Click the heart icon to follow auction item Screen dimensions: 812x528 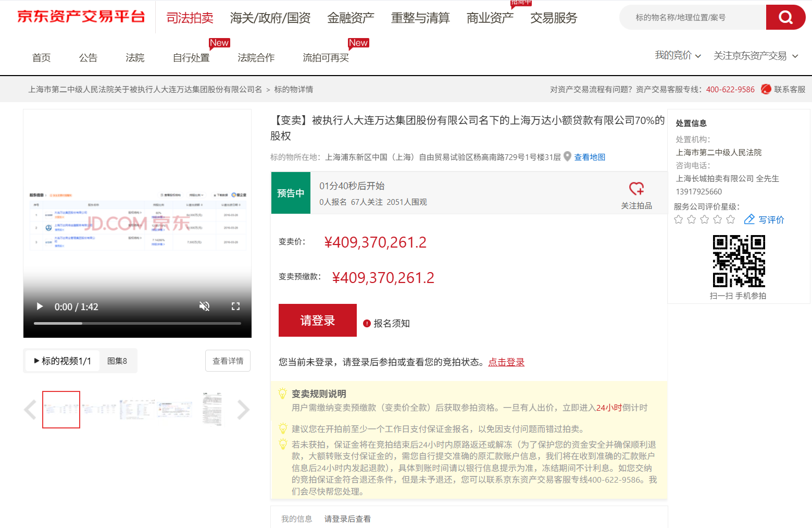(x=636, y=188)
